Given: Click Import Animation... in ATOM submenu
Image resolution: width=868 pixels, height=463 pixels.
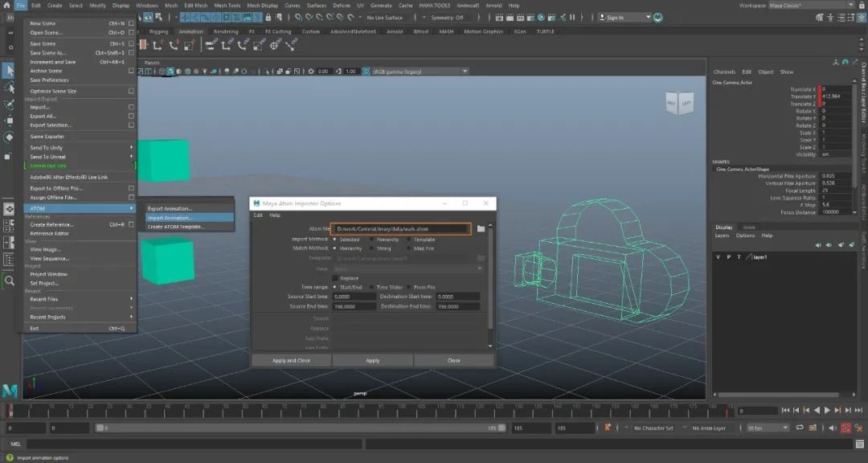Looking at the screenshot, I should pyautogui.click(x=170, y=218).
